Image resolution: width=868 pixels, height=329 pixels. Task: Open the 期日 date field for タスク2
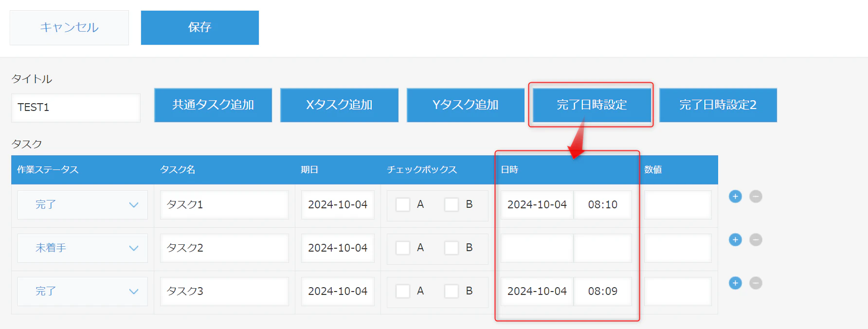[x=338, y=248]
